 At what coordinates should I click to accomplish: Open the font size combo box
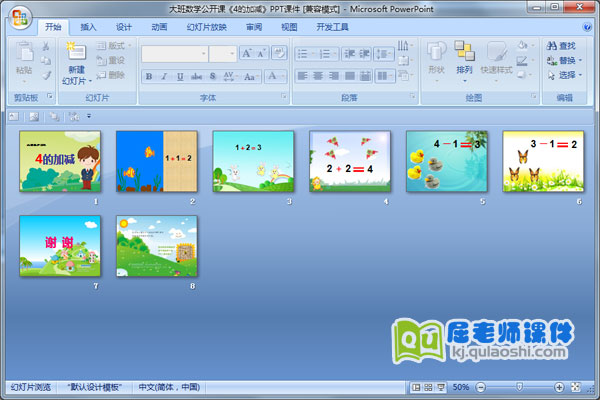pos(223,54)
